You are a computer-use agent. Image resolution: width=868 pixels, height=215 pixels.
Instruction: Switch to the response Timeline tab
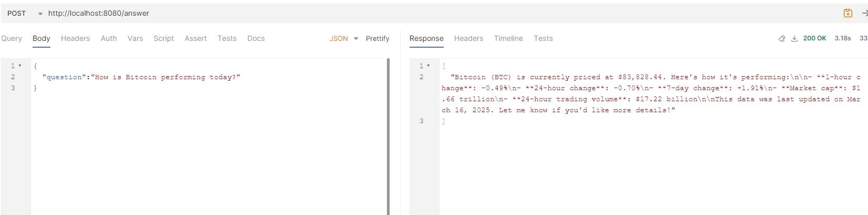pyautogui.click(x=508, y=38)
